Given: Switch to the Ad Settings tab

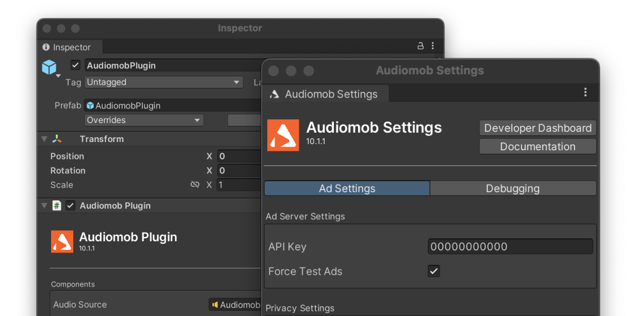Looking at the screenshot, I should 347,188.
